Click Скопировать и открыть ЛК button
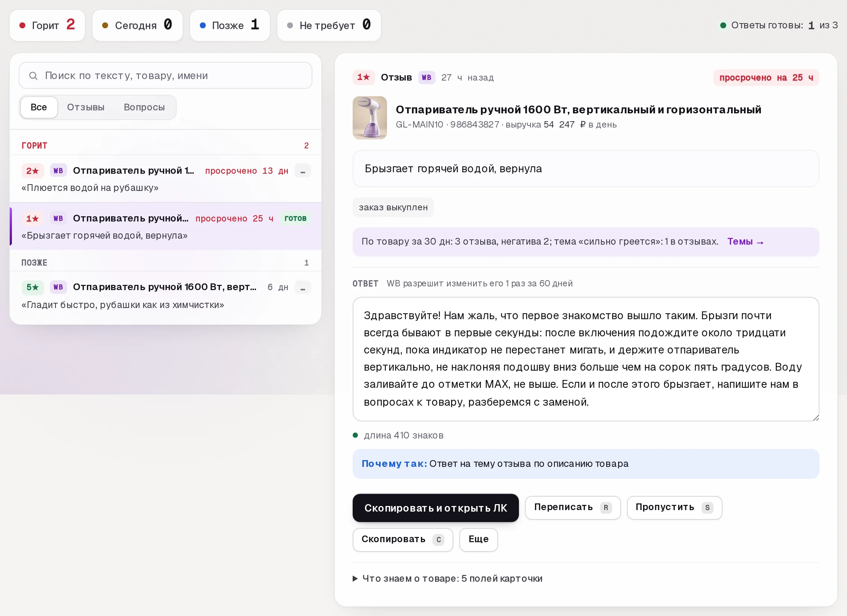Viewport: 847px width, 616px height. [x=435, y=508]
